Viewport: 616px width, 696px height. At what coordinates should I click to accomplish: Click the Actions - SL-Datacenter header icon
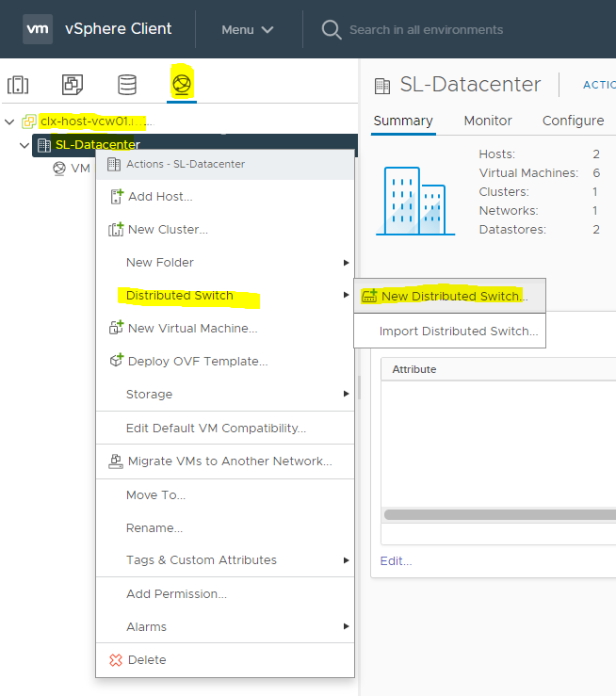pyautogui.click(x=114, y=164)
